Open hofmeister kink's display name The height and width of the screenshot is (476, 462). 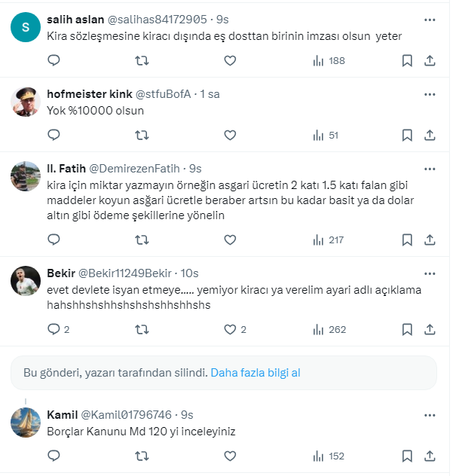point(89,94)
